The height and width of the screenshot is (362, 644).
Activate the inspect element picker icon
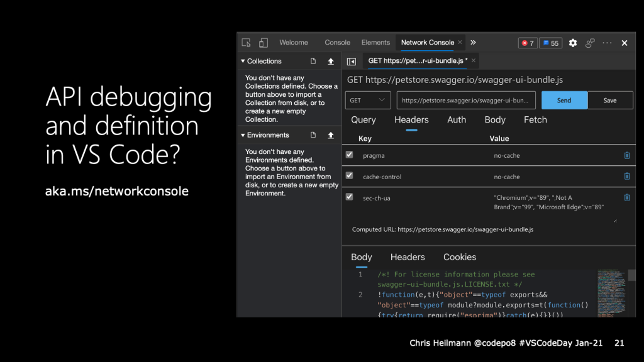click(x=246, y=43)
